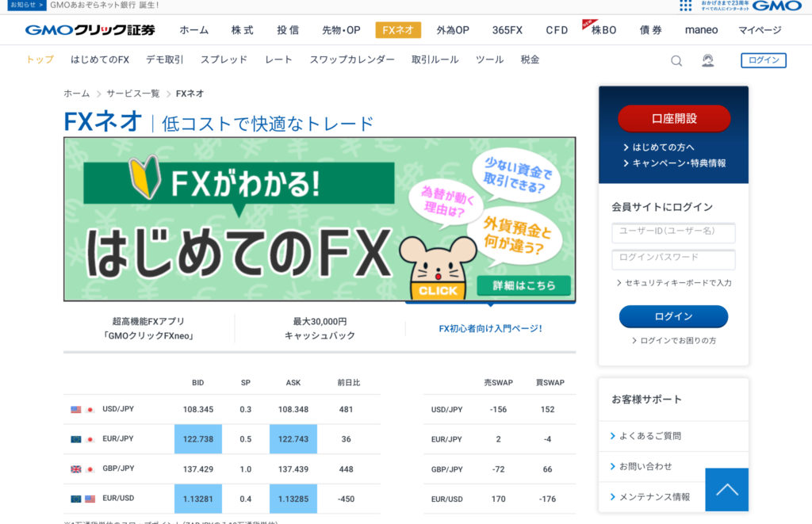Open the 投信 main menu item
812x524 pixels.
pos(288,30)
